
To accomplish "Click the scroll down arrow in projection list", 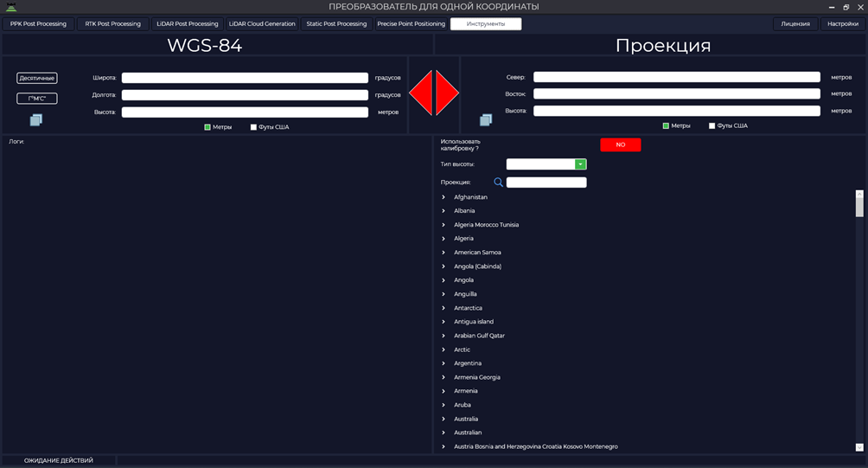I will (x=859, y=447).
